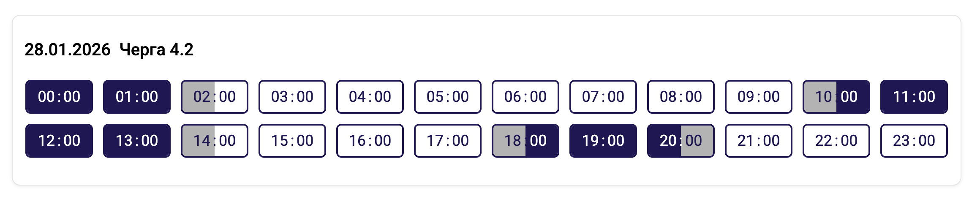Select the 23:00 hour box
980x205 pixels.
pos(914,141)
